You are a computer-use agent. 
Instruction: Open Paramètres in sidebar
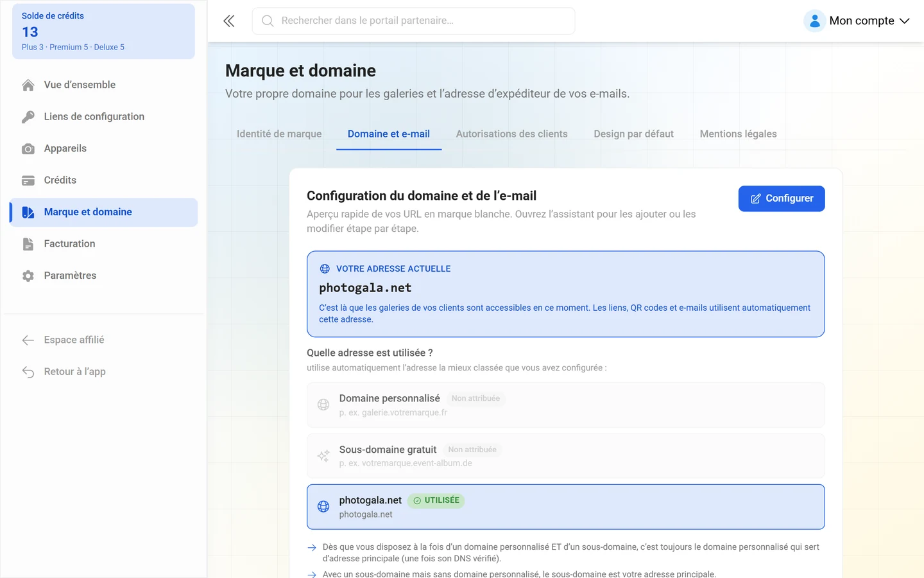[104, 276]
